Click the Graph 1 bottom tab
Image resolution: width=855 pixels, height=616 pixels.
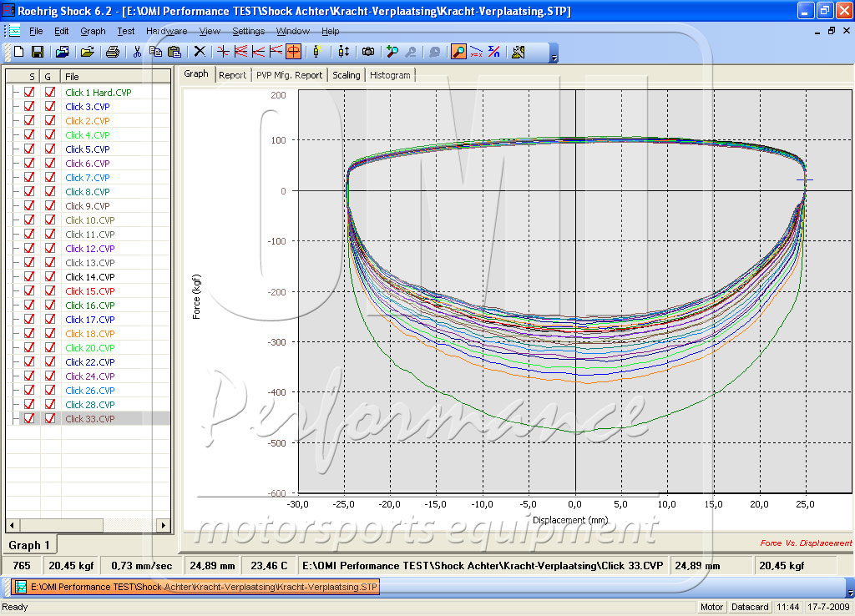point(29,545)
